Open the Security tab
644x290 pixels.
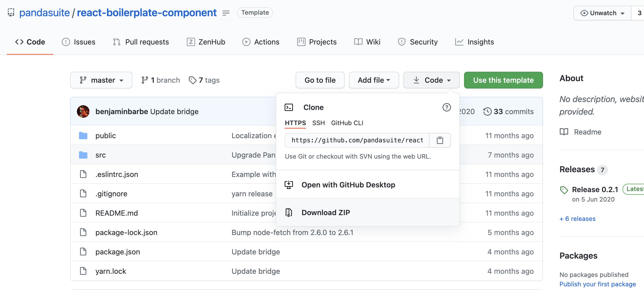418,42
